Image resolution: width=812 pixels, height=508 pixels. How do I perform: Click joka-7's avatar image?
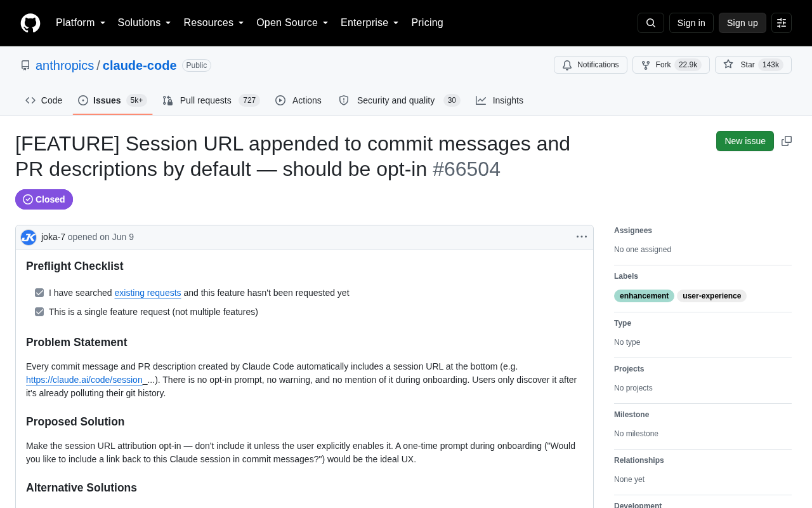pos(29,237)
